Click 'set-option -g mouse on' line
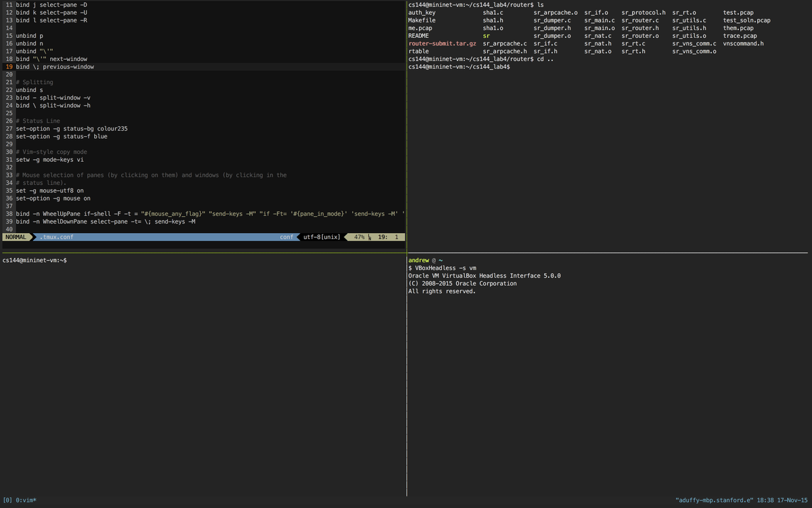Viewport: 812px width, 508px height. [x=53, y=198]
